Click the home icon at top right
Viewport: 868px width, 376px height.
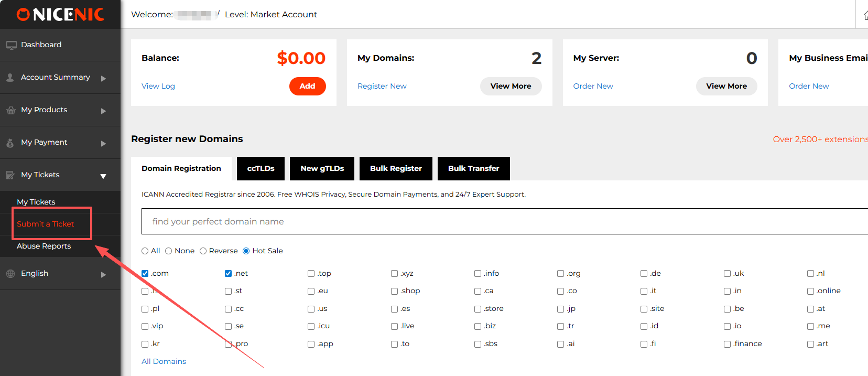pos(865,15)
